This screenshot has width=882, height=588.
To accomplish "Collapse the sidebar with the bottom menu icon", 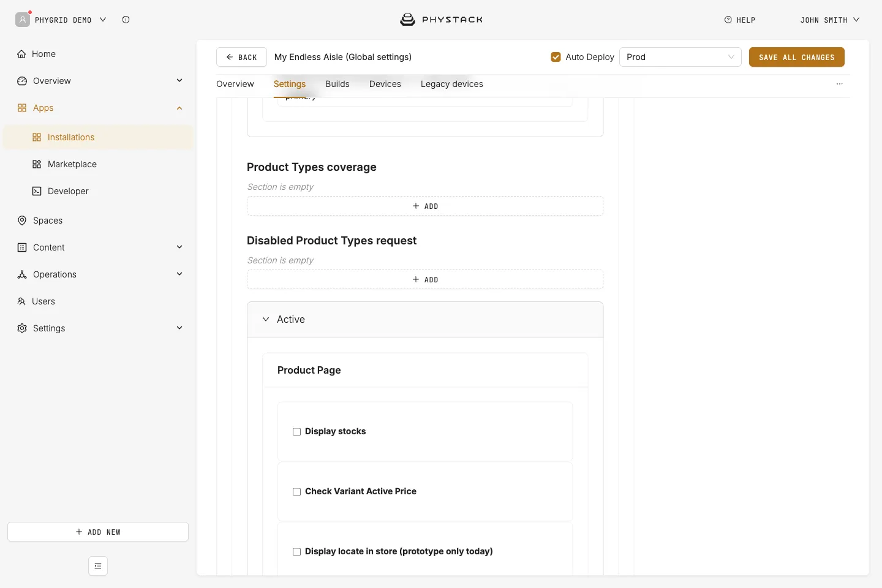I will coord(98,566).
